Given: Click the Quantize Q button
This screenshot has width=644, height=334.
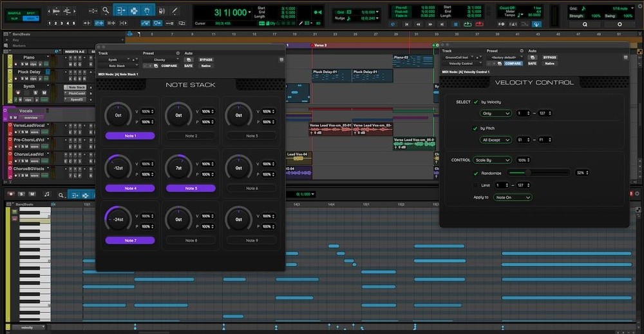Looking at the screenshot, I should pyautogui.click(x=585, y=25).
